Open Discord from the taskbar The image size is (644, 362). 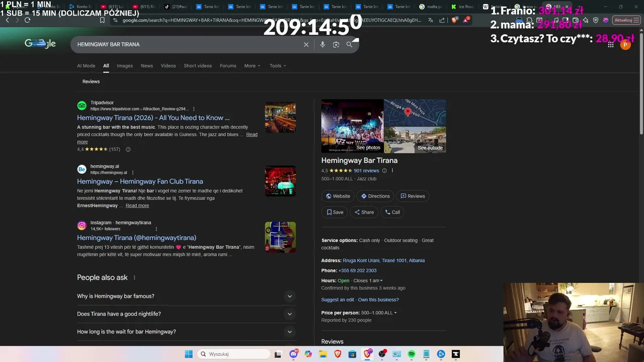tap(293, 354)
